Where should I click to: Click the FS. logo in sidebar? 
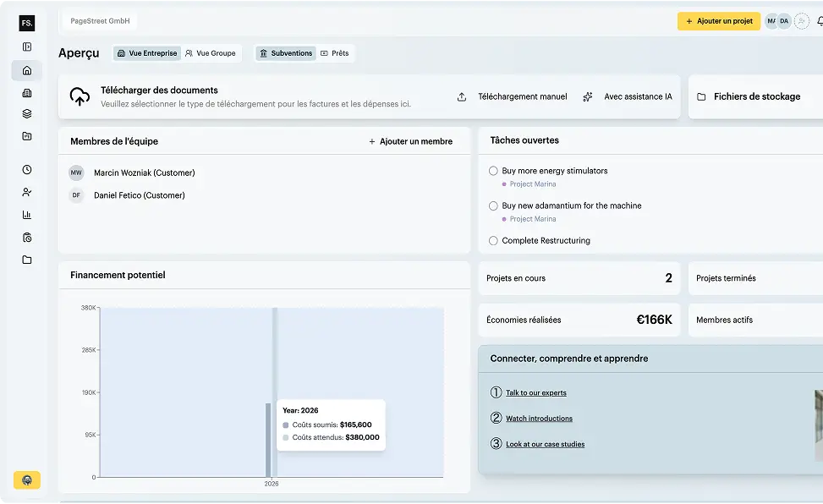point(27,23)
